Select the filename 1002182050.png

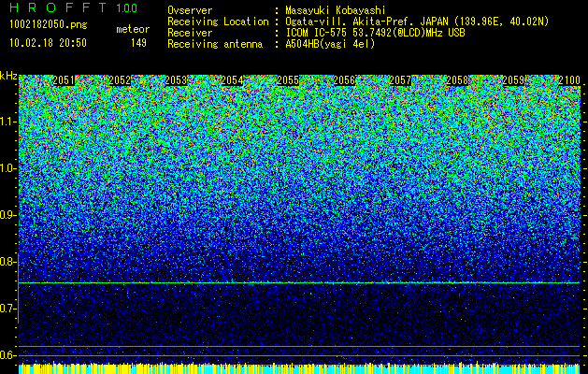click(49, 24)
